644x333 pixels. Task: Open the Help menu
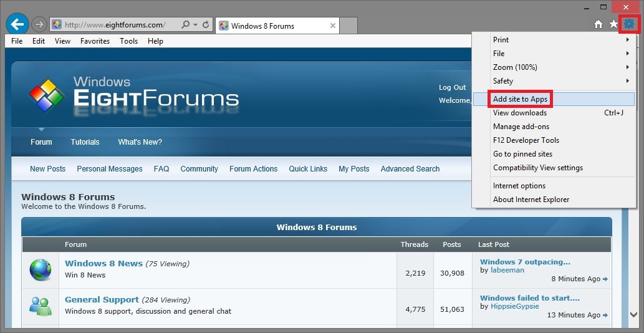[x=155, y=41]
